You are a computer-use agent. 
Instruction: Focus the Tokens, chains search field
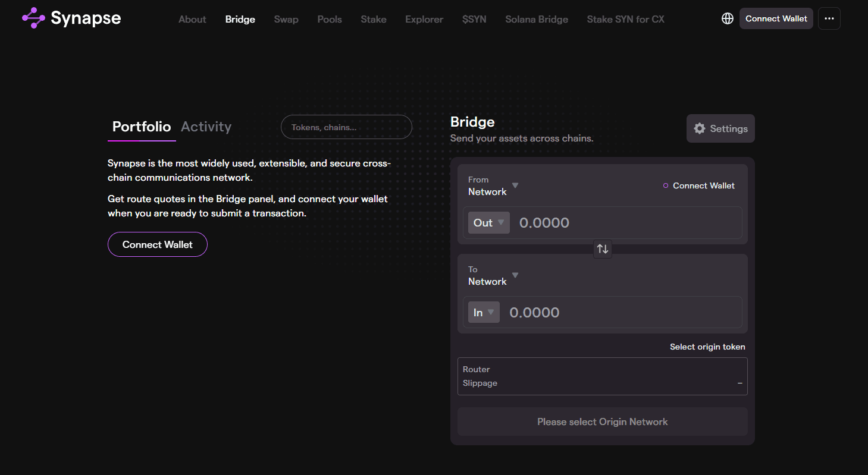point(346,127)
